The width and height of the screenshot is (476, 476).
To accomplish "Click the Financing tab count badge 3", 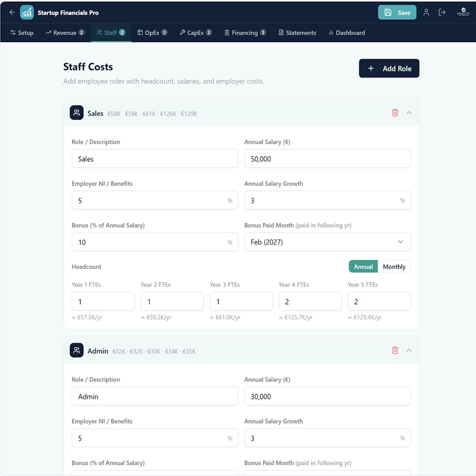I will pyautogui.click(x=263, y=32).
